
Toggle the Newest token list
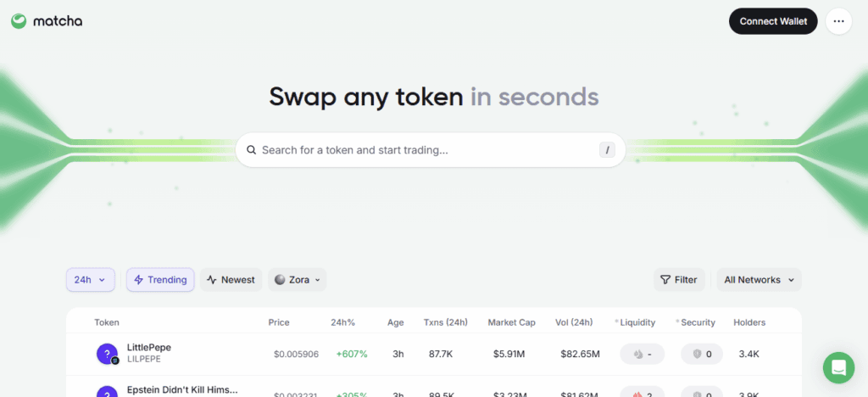[x=231, y=280]
